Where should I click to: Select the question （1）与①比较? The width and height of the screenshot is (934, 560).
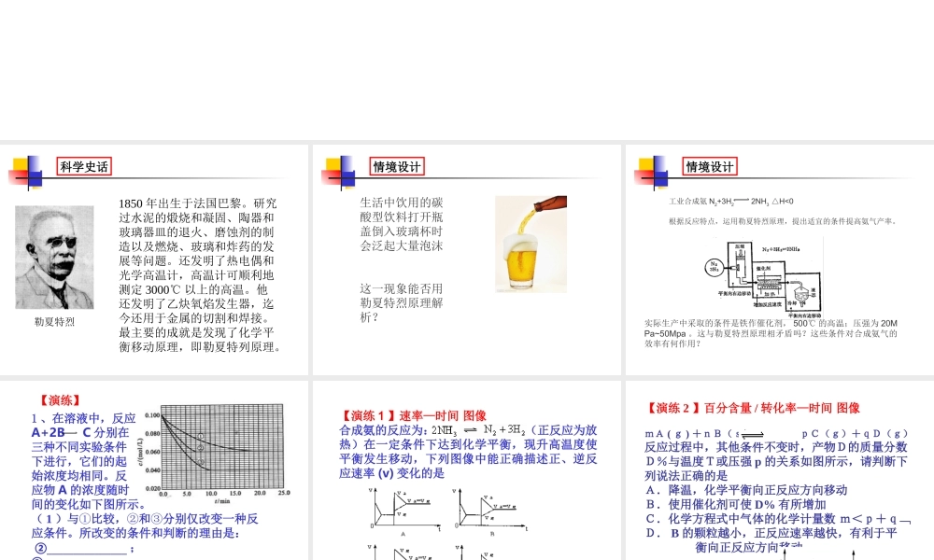[145, 525]
